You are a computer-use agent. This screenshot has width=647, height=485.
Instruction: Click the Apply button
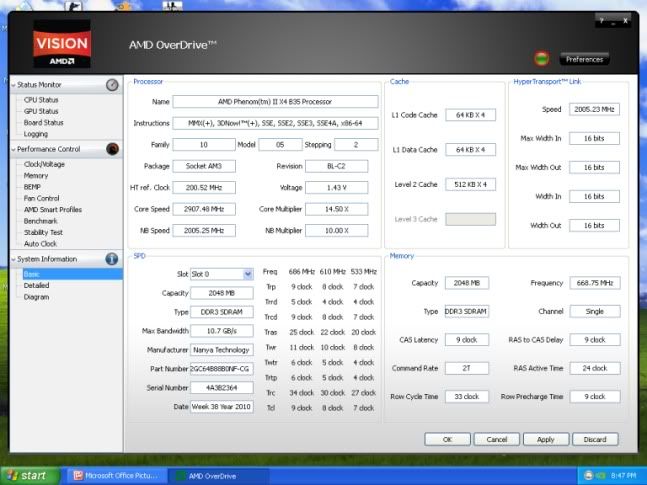(545, 439)
